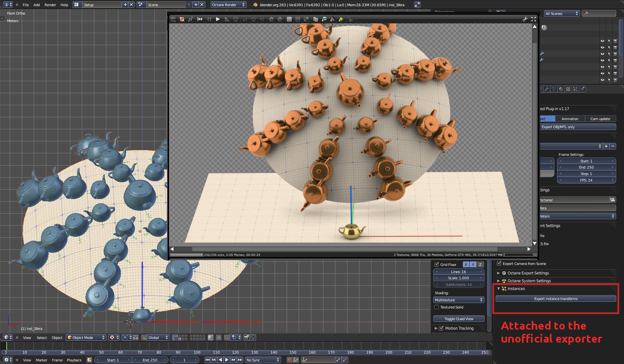
Task: Open the Object Mode dropdown
Action: pyautogui.click(x=86, y=337)
